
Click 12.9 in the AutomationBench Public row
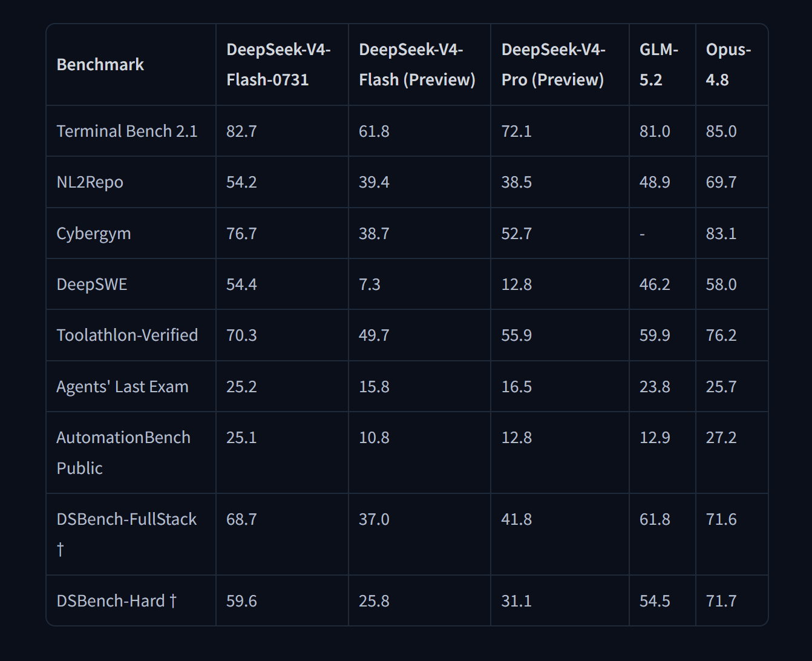pyautogui.click(x=655, y=438)
